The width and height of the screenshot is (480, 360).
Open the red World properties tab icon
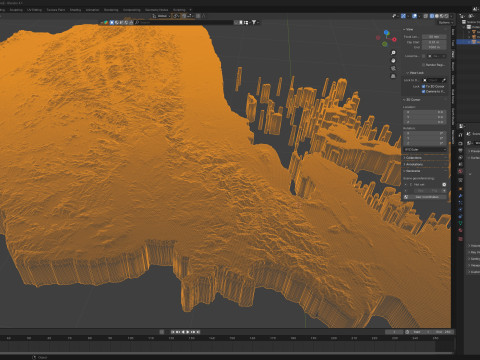point(460,171)
